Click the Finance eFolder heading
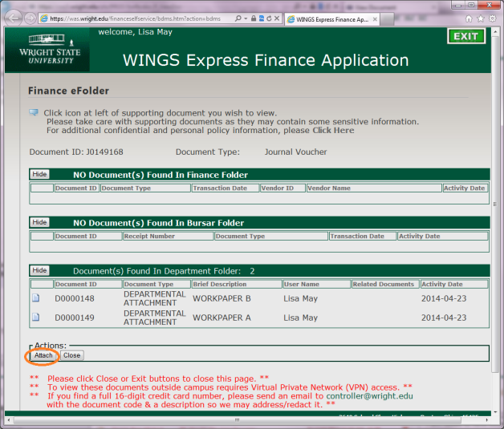504x429 pixels. pyautogui.click(x=68, y=91)
